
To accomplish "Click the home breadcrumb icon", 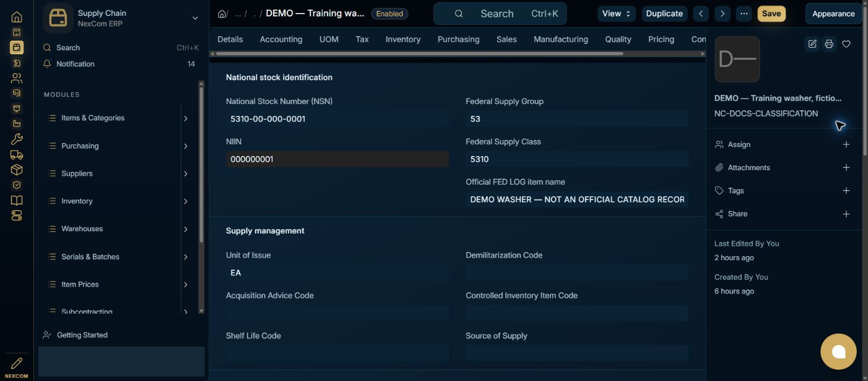I will tap(222, 14).
